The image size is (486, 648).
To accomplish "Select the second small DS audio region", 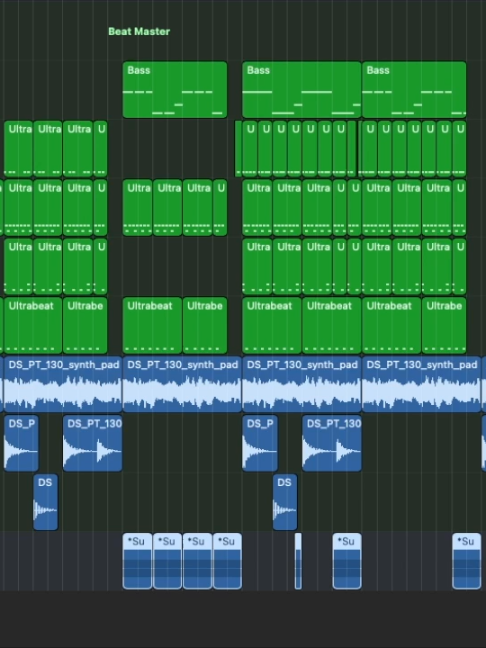I will [x=285, y=502].
